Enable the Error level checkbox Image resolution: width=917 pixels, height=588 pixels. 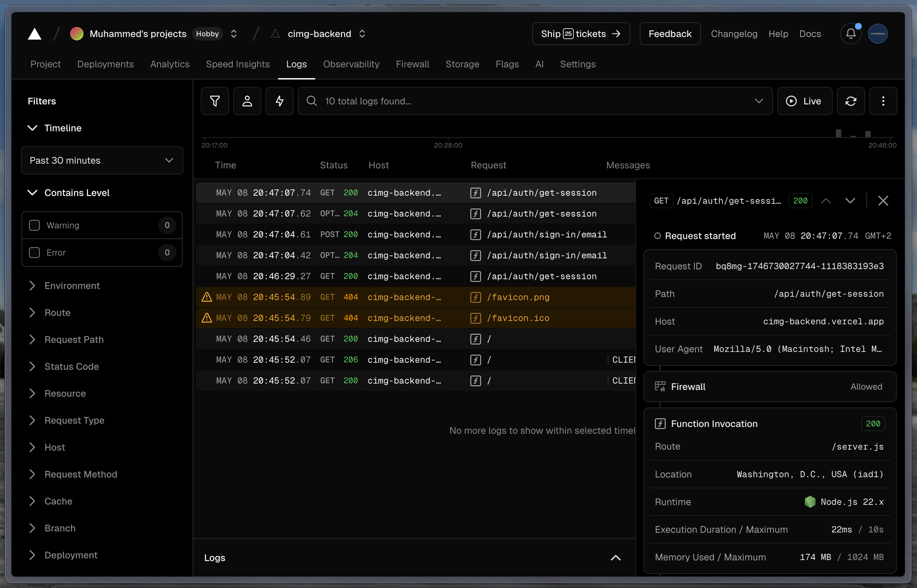tap(34, 253)
